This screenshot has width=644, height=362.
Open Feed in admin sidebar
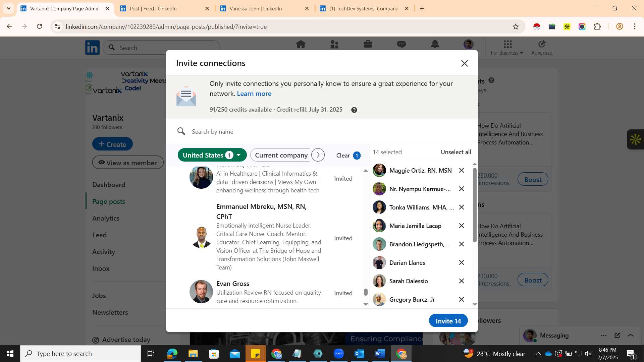99,235
